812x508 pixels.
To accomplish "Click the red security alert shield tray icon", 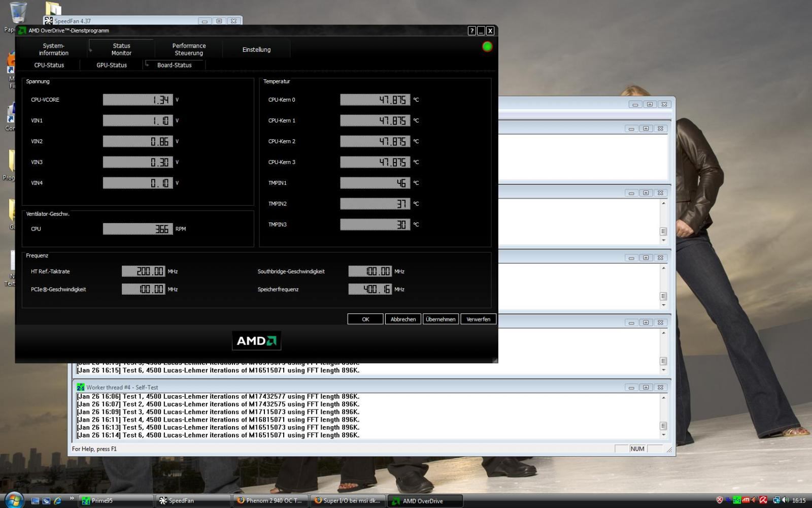I will coord(719,500).
